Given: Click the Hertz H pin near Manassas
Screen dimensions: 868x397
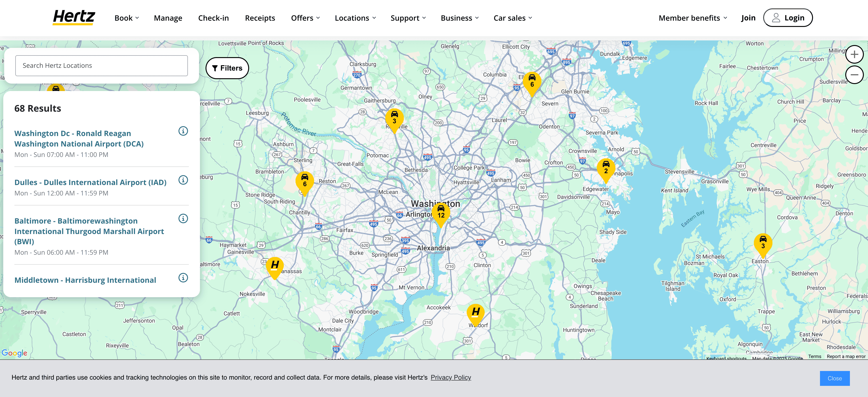Looking at the screenshot, I should [275, 266].
